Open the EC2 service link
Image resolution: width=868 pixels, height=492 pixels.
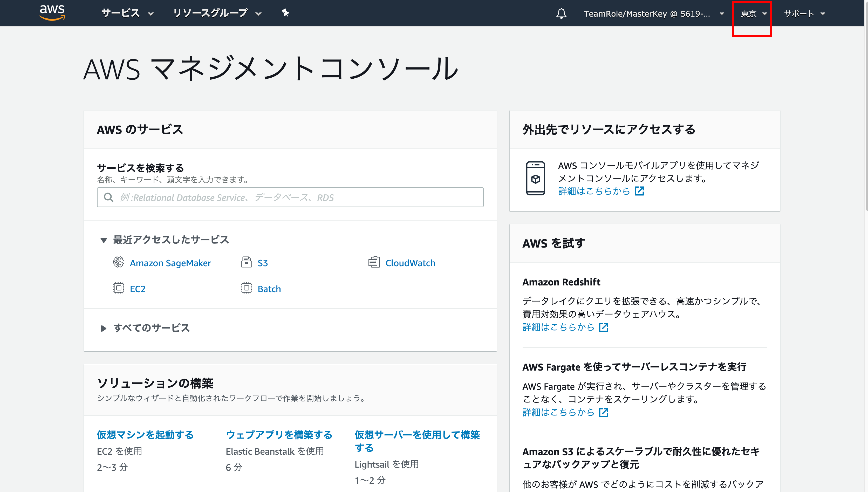click(x=138, y=289)
